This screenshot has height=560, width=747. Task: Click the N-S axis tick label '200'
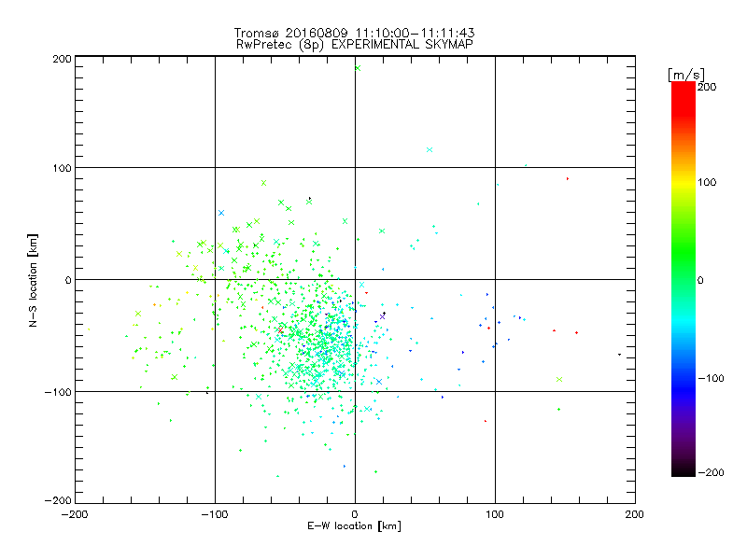pos(62,59)
